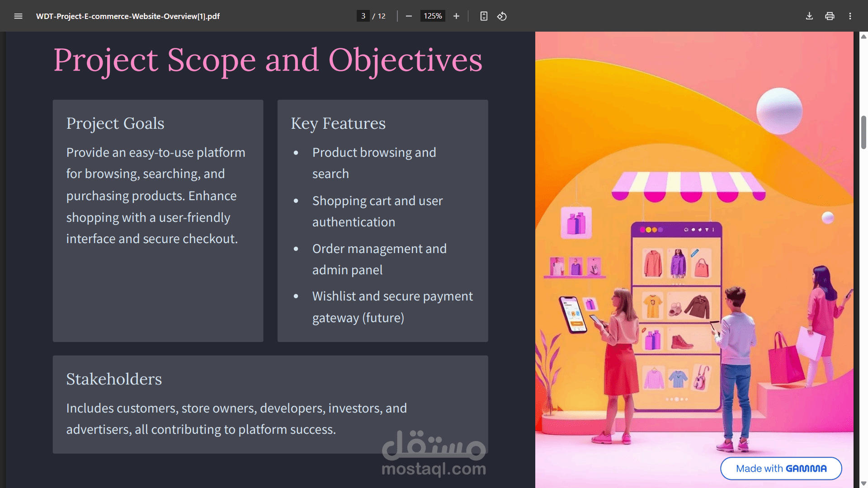Click the Project Goals heading
The width and height of the screenshot is (868, 488).
pyautogui.click(x=115, y=123)
